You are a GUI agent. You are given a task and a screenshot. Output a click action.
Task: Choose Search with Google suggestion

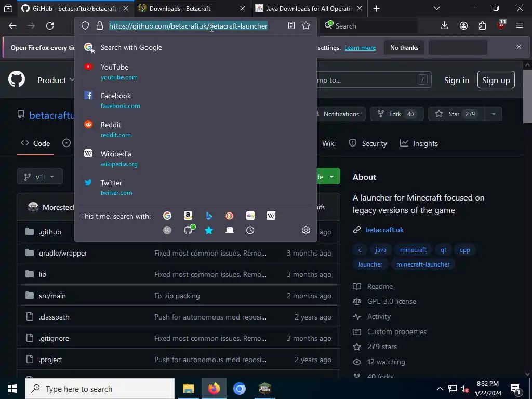[x=195, y=47]
